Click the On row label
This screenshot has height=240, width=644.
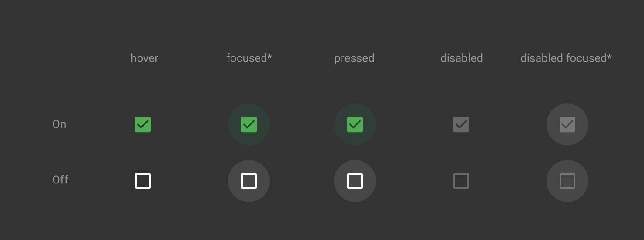[x=59, y=124]
